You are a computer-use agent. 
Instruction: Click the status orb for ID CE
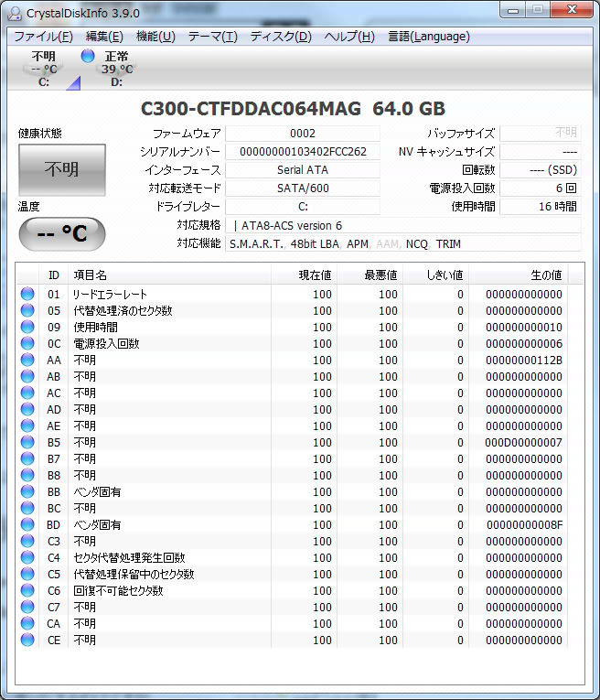(27, 640)
